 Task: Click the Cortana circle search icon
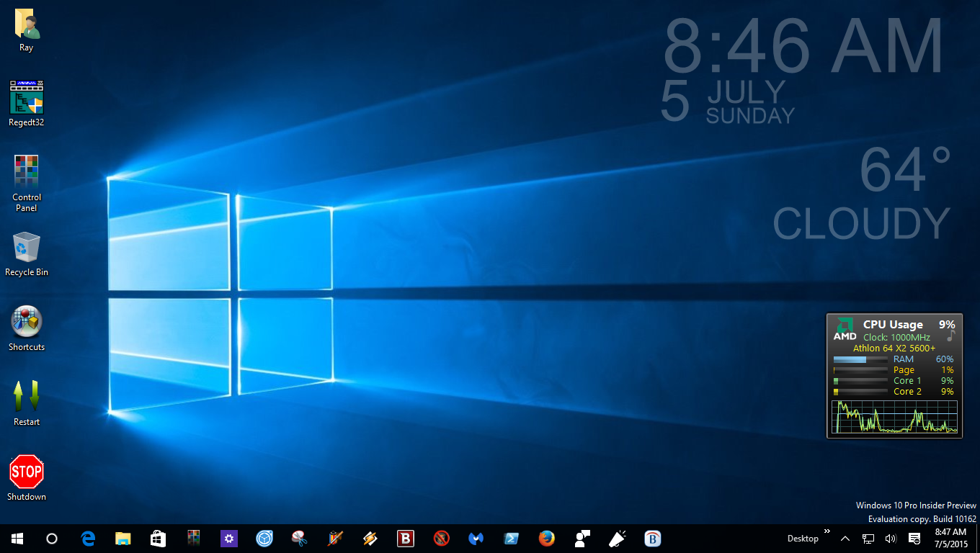point(52,538)
